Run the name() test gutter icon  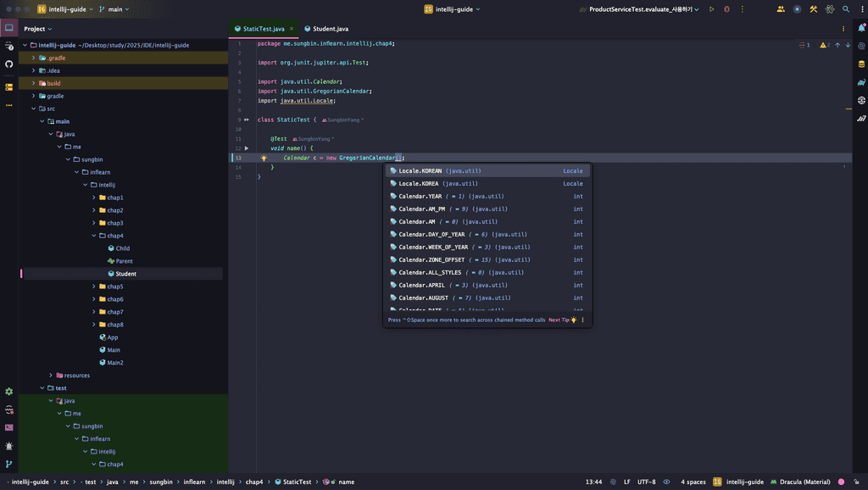click(247, 148)
